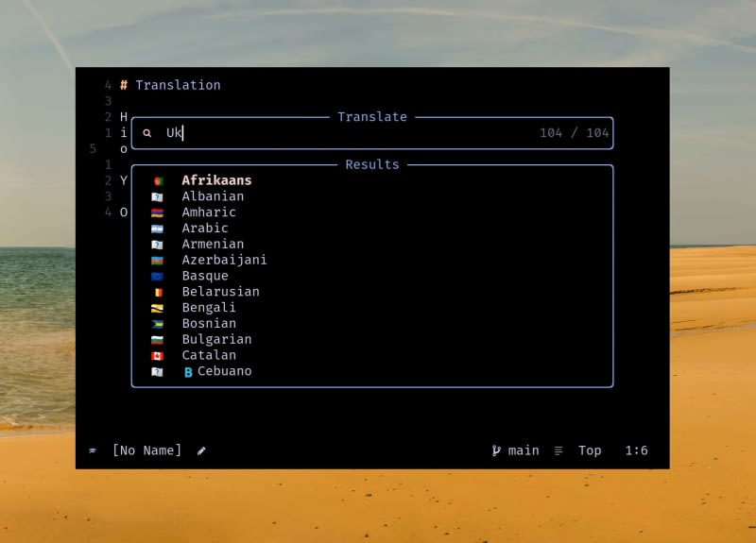Image resolution: width=756 pixels, height=543 pixels.
Task: Click the flag icon beside Basque
Action: (x=157, y=276)
